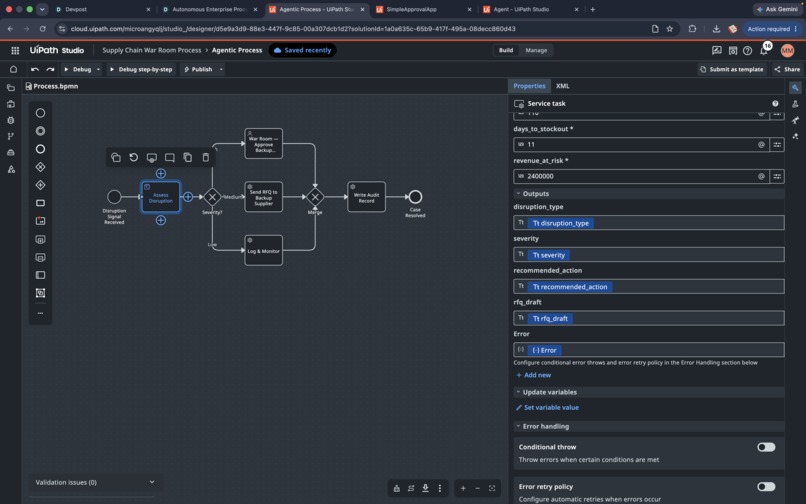Image resolution: width=806 pixels, height=504 pixels.
Task: Undo the last canvas action
Action: [35, 69]
